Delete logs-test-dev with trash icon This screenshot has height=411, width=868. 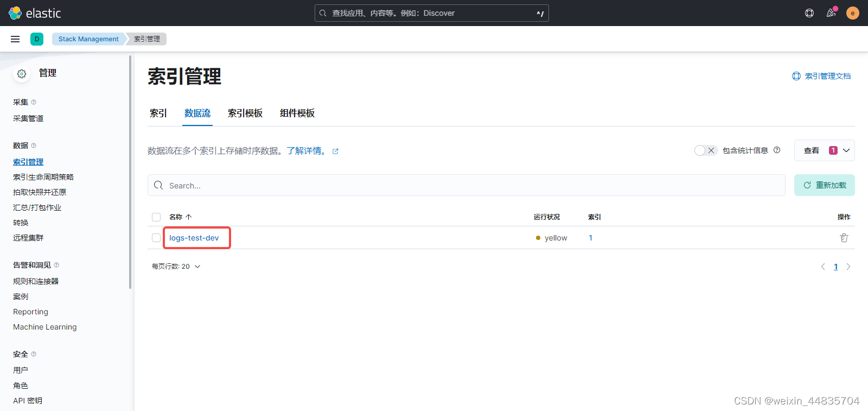(844, 238)
